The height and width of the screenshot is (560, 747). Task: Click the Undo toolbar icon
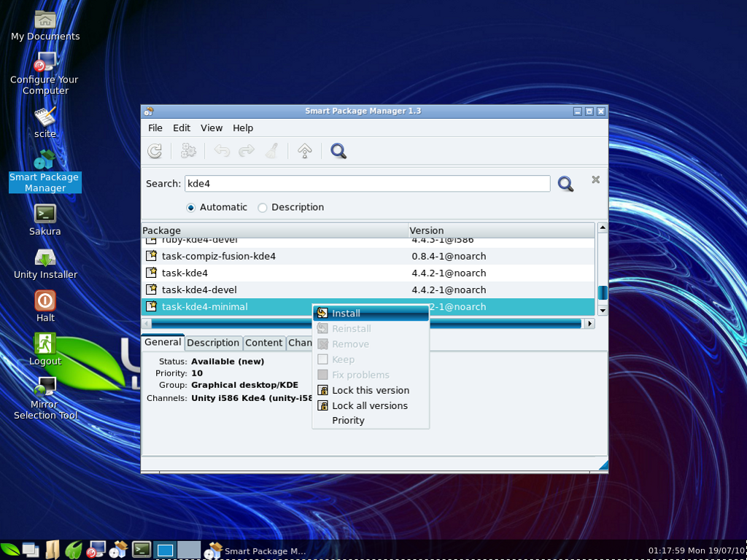click(222, 151)
